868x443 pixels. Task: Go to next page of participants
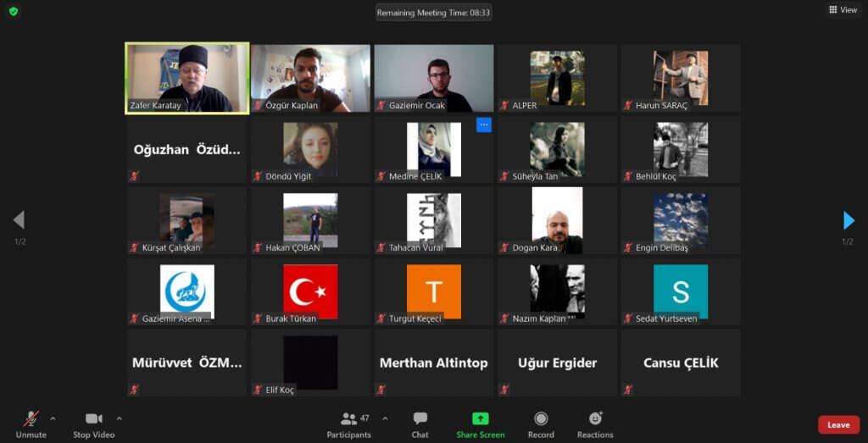pyautogui.click(x=849, y=221)
